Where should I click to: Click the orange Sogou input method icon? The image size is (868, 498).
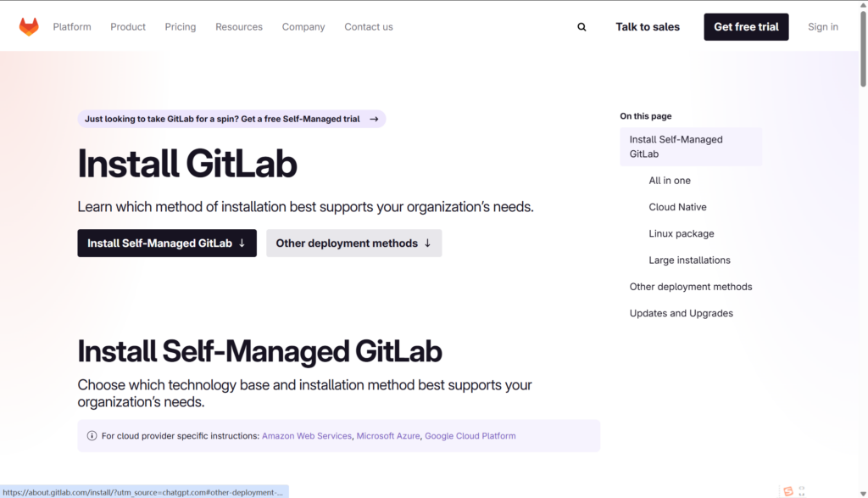(788, 491)
